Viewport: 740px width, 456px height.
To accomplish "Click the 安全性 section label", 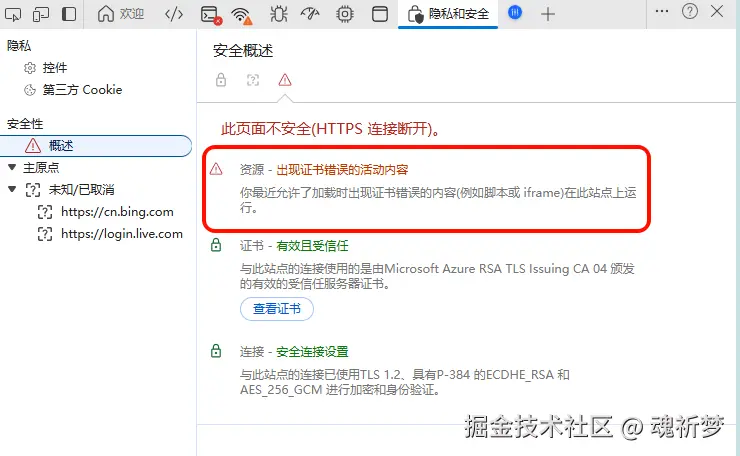I will coord(25,124).
